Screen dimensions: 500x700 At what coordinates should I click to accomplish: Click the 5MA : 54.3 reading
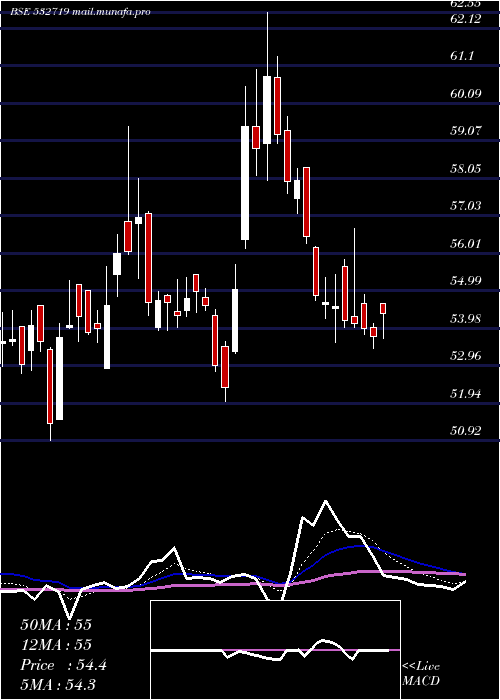click(x=58, y=685)
